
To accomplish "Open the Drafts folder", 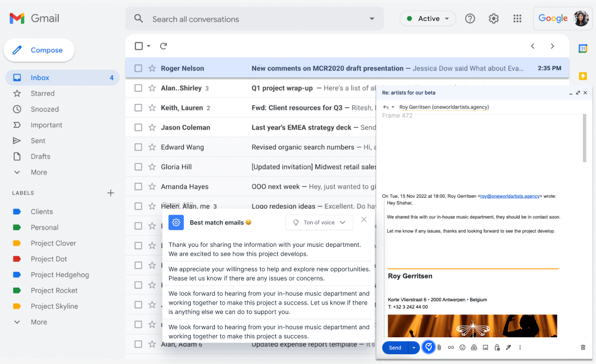I will 40,156.
